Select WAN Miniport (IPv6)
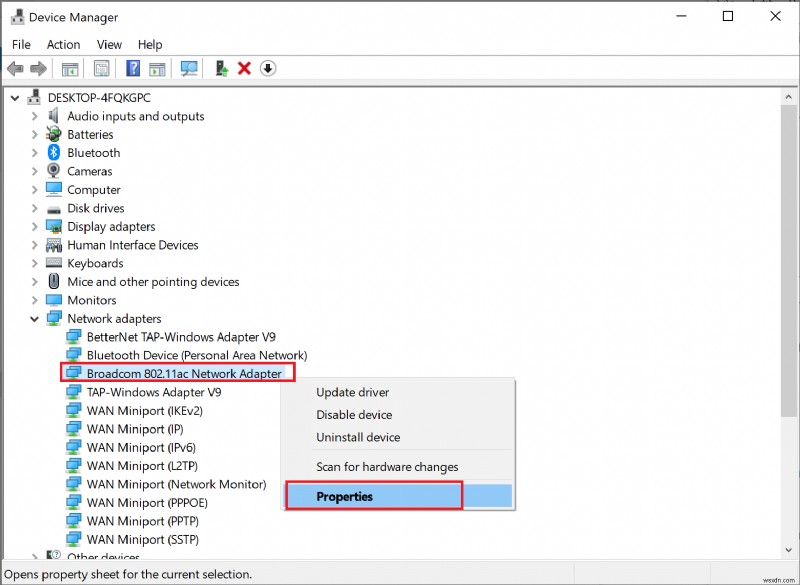 (141, 447)
